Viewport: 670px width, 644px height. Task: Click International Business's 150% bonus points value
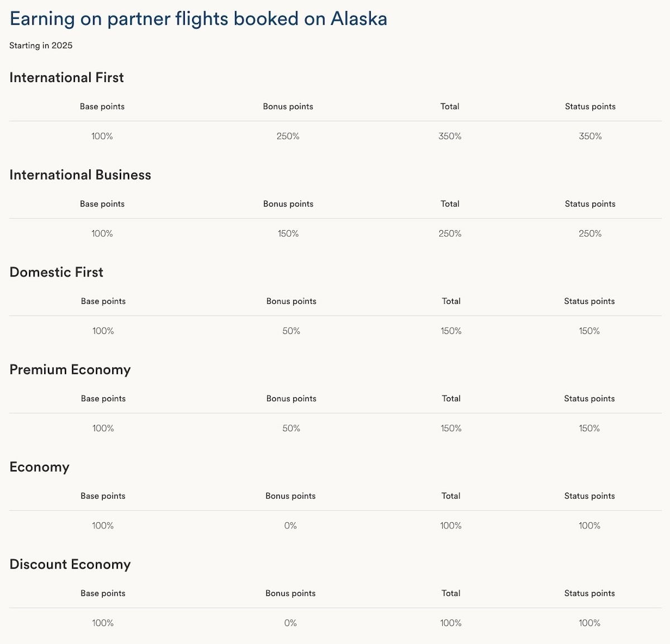click(x=288, y=233)
